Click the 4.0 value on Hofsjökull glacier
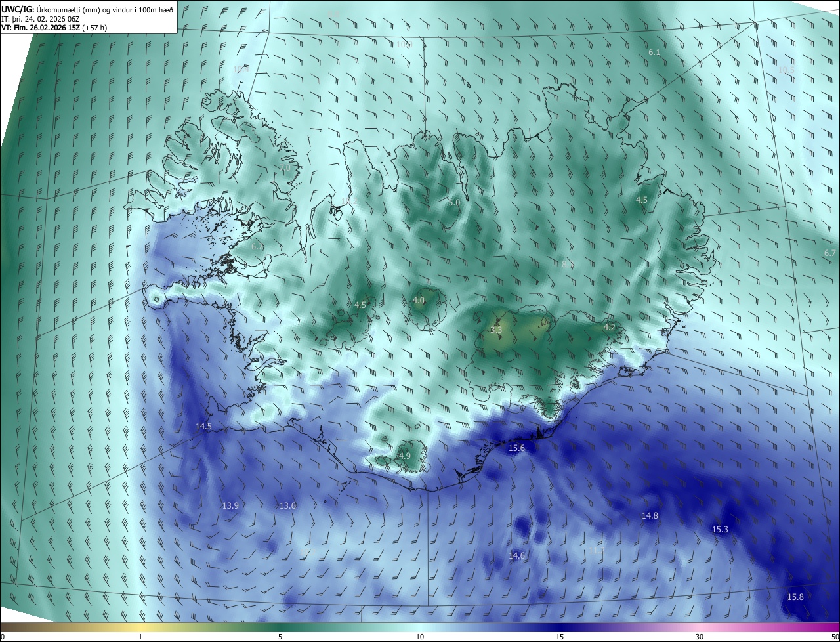The image size is (840, 642). click(x=419, y=300)
